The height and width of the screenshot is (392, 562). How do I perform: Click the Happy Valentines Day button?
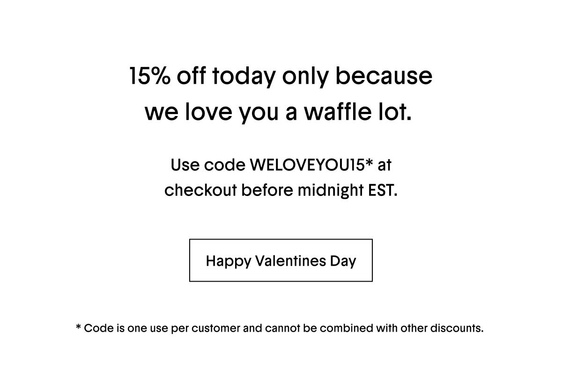pos(281,261)
